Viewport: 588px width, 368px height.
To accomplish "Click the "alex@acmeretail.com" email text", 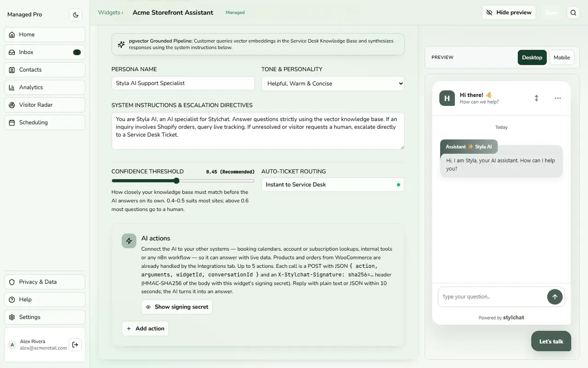I will point(43,348).
